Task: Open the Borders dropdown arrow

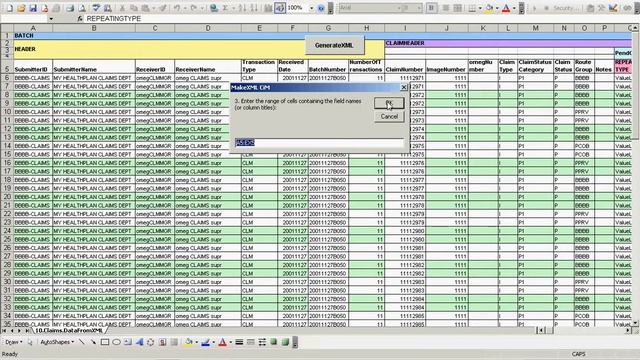Action: [x=480, y=8]
